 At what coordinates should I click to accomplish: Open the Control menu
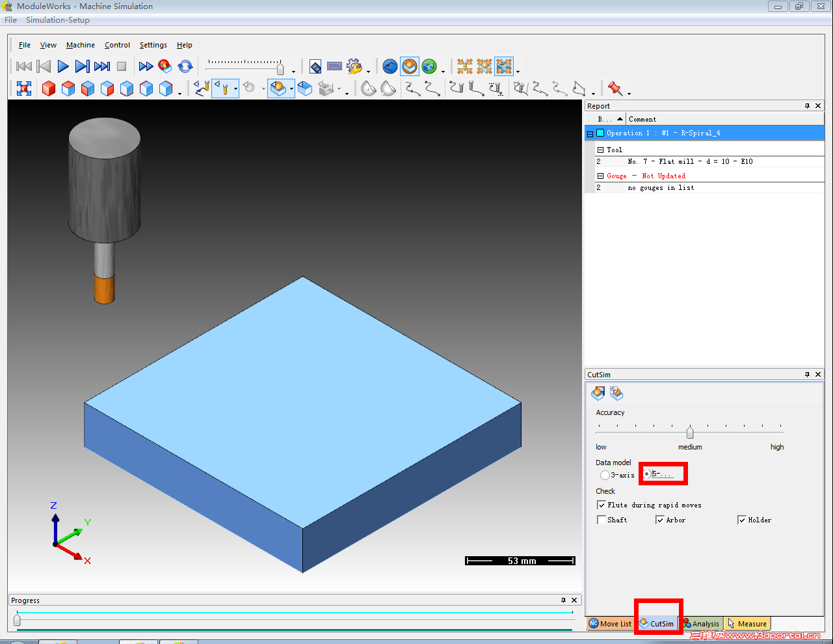coord(117,45)
